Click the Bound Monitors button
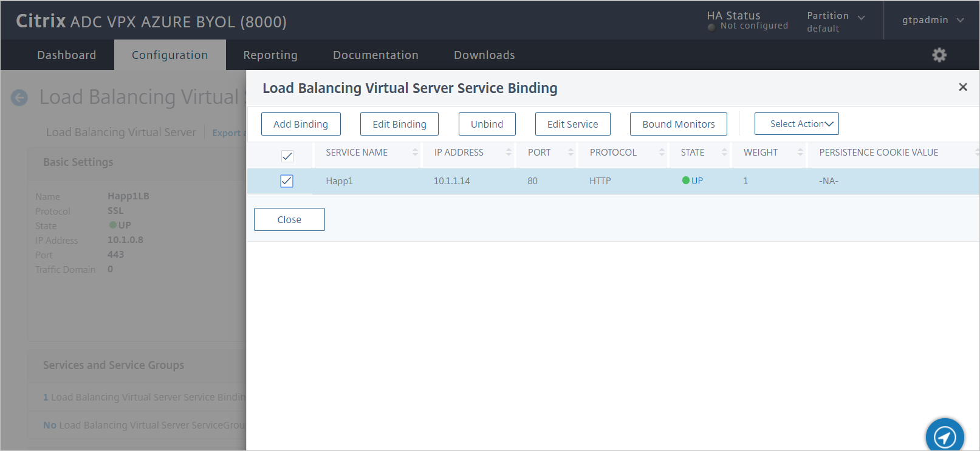This screenshot has height=451, width=980. 678,124
